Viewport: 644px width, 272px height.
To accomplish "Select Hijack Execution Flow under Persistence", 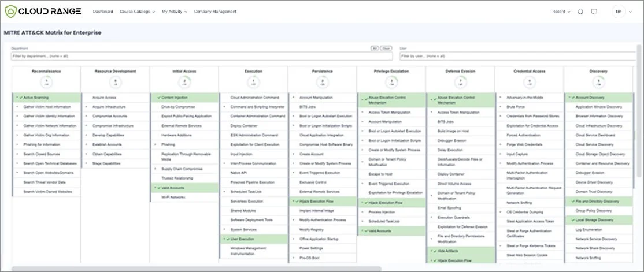I will [x=323, y=202].
